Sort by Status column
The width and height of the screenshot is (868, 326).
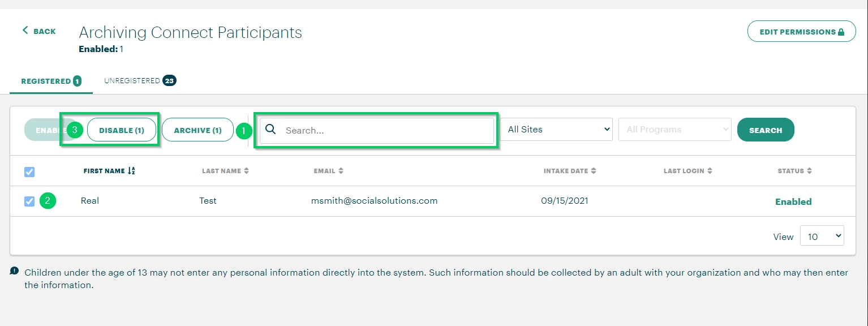pyautogui.click(x=795, y=171)
